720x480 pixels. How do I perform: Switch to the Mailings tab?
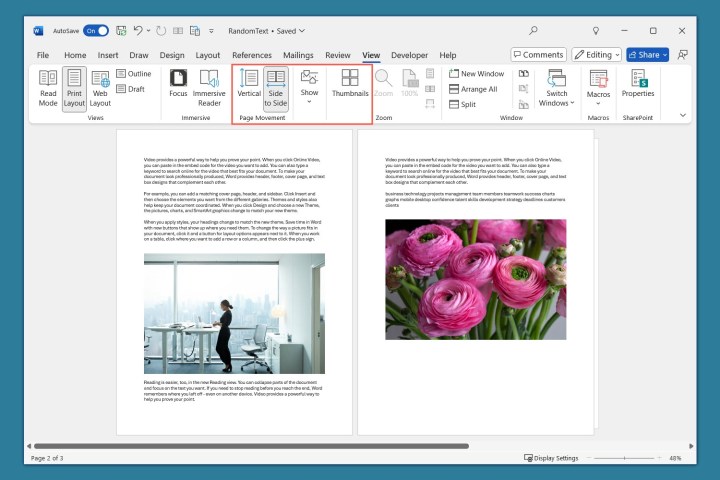(298, 55)
